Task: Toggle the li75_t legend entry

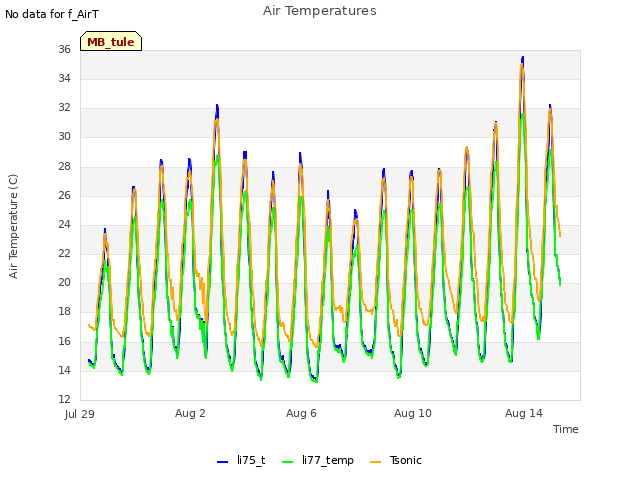Action: click(241, 460)
